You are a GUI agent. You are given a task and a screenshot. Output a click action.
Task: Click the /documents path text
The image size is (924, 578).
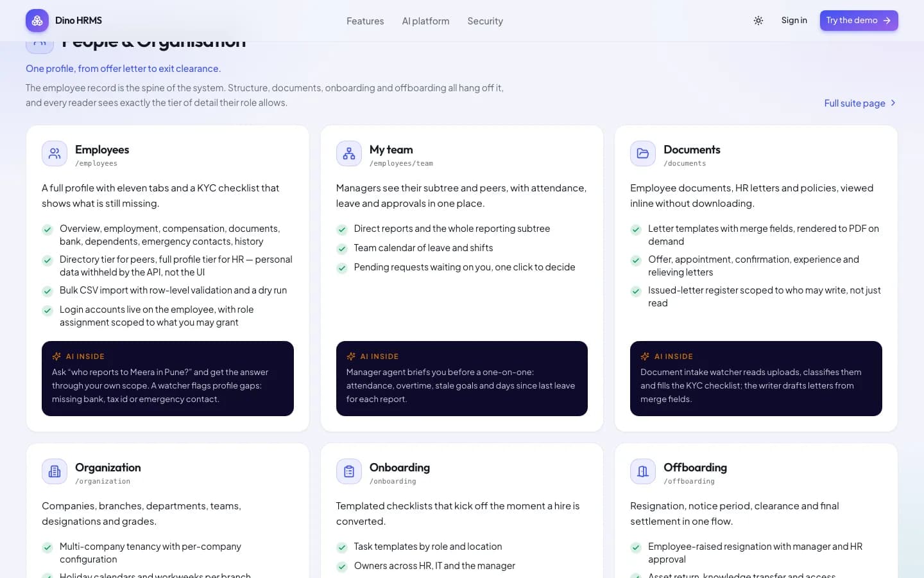[x=685, y=164]
